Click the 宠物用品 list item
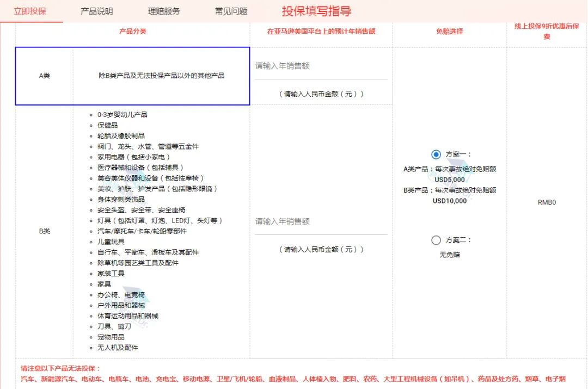Screen dimensions: 588x389 pos(111,337)
